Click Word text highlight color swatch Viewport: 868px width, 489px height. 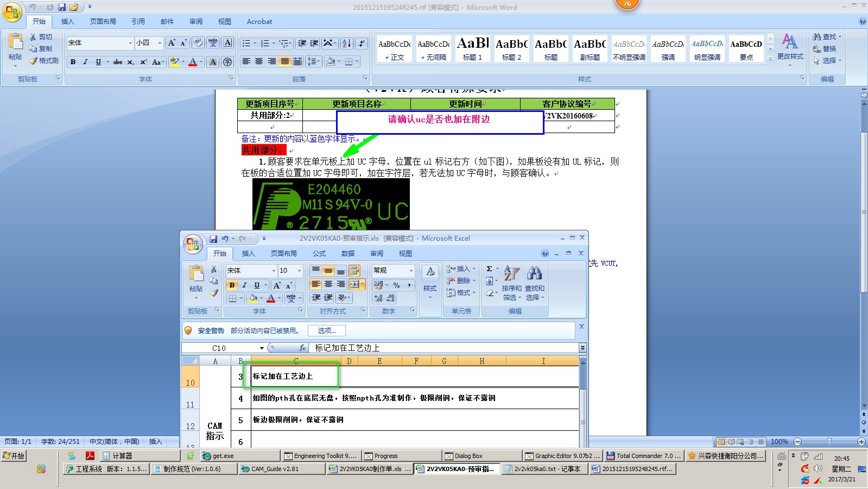[x=174, y=62]
